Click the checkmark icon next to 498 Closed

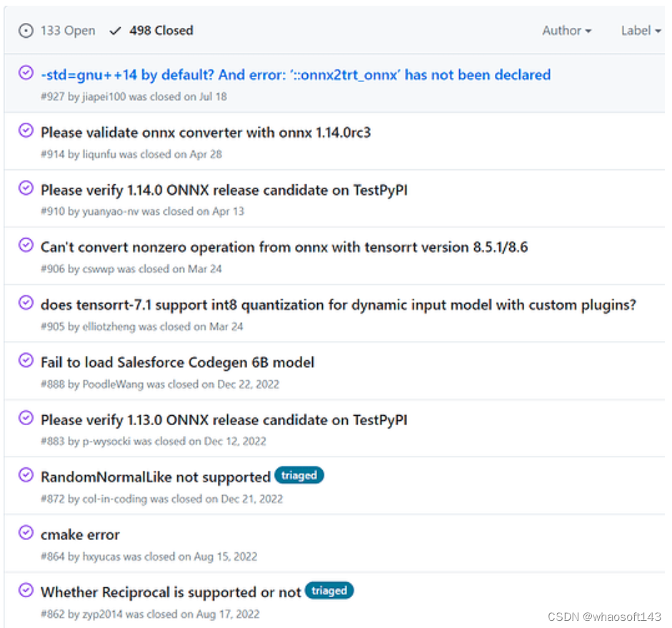[115, 31]
